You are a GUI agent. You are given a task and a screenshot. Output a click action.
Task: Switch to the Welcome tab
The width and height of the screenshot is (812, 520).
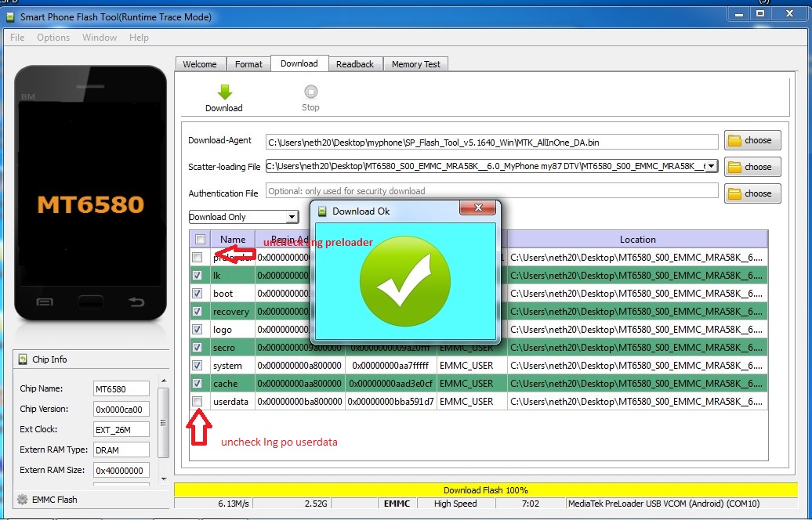tap(200, 64)
